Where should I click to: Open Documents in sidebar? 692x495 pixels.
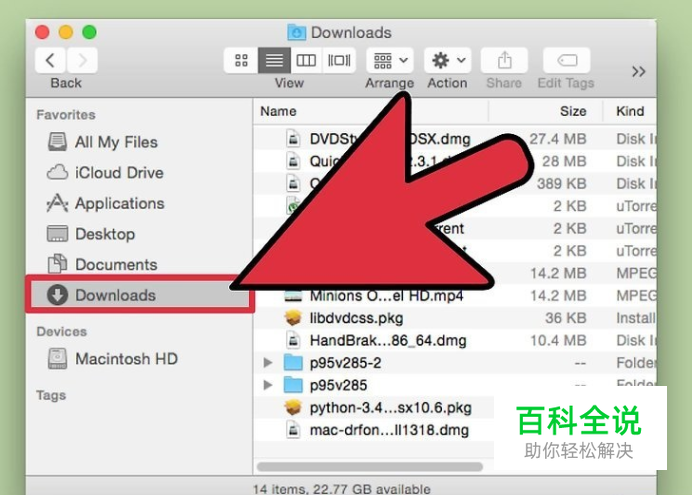click(x=116, y=265)
